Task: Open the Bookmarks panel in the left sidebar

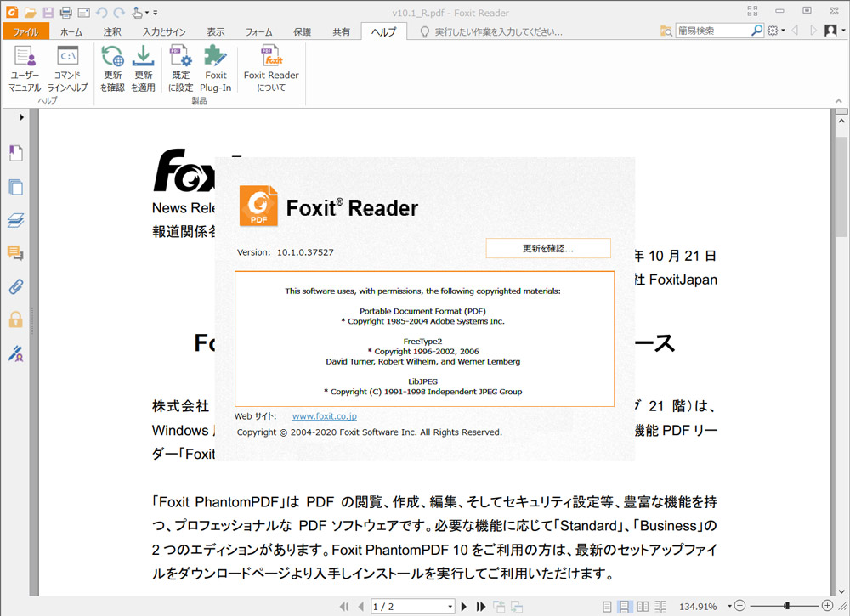Action: click(x=14, y=153)
